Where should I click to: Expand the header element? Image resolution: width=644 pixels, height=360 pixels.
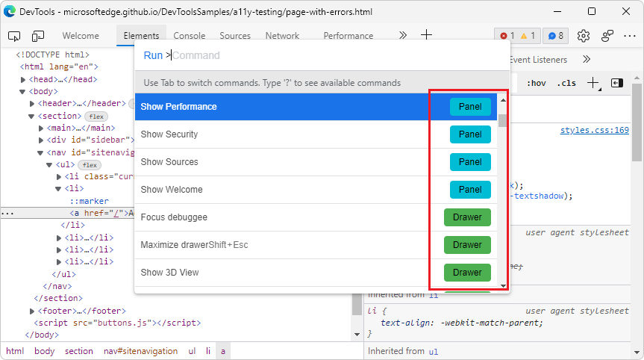pos(32,104)
